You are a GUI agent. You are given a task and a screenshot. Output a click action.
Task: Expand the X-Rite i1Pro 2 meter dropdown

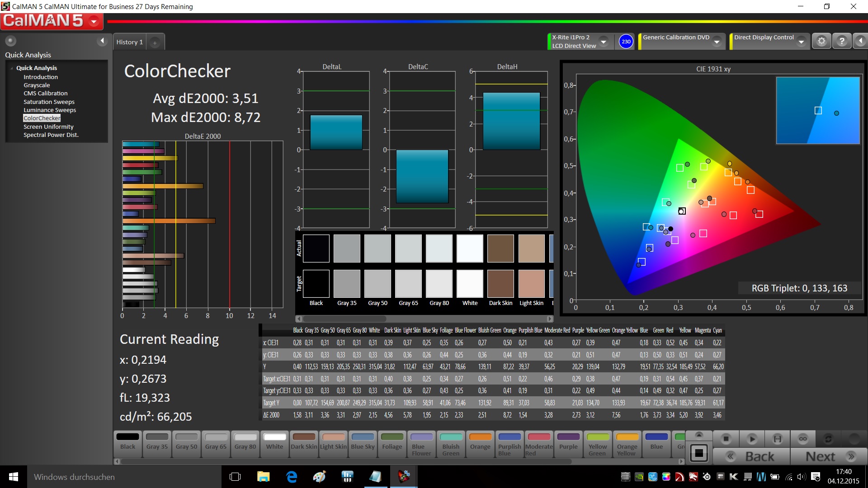[603, 42]
